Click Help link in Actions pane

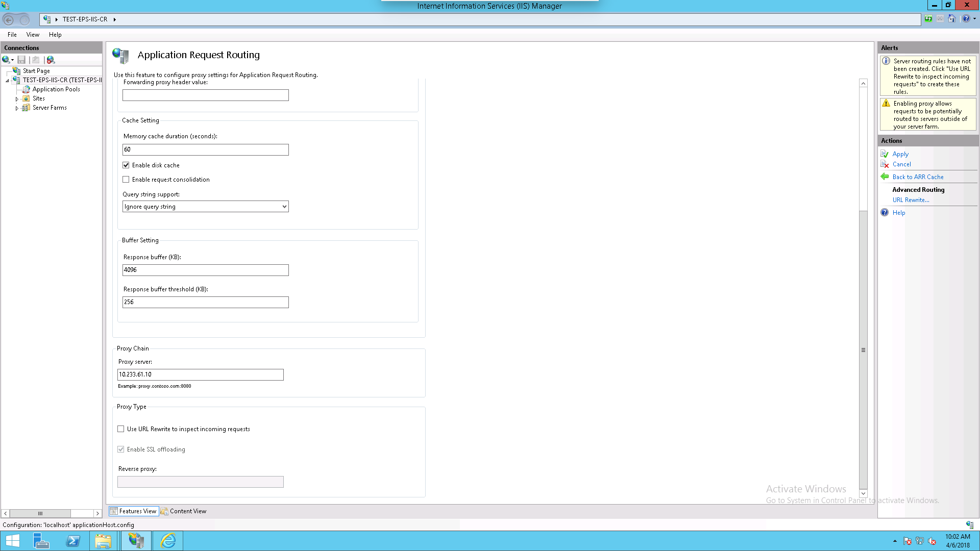(899, 213)
